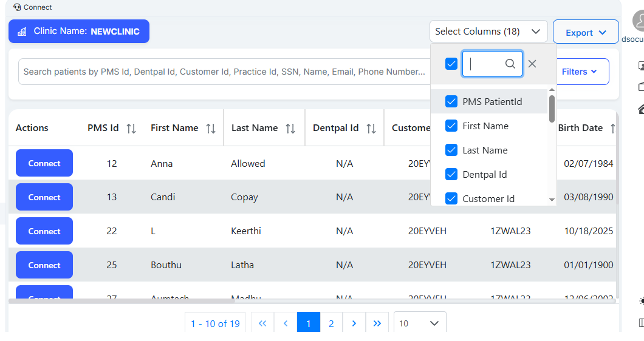Go to the last page with double chevron
644x341 pixels.
(377, 323)
